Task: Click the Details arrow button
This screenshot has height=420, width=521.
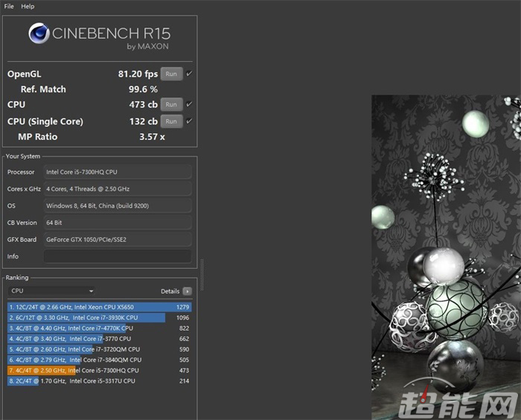Action: (x=188, y=291)
